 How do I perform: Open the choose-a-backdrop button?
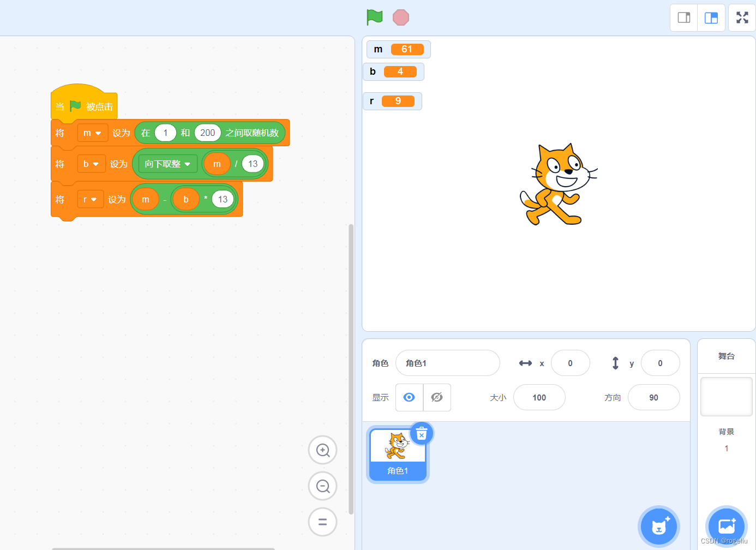[x=727, y=527]
